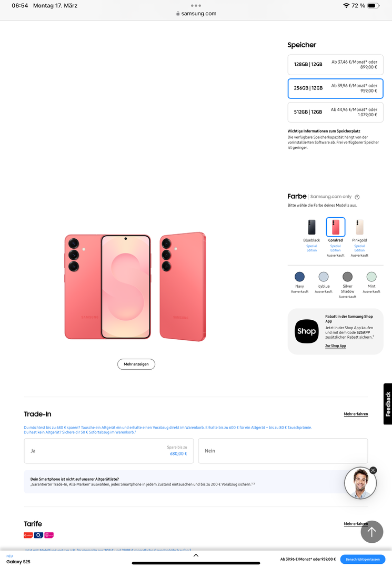
Task: Click the O2 carrier logo under Tarife
Action: (38, 535)
